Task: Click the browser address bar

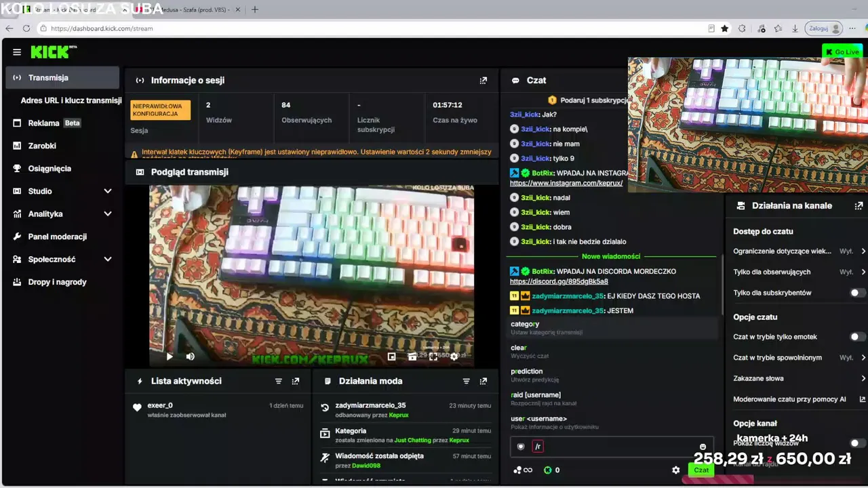Action: click(373, 28)
